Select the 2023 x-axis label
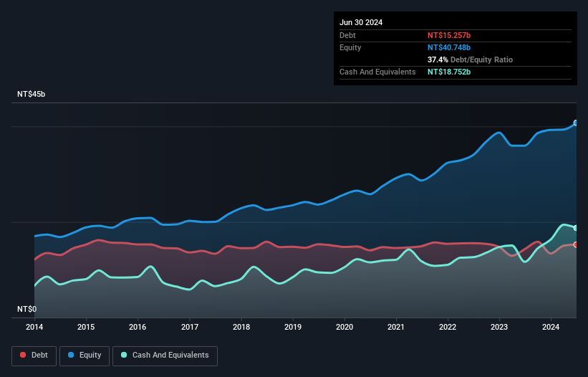Screen dimensions: 588x377 499,327
